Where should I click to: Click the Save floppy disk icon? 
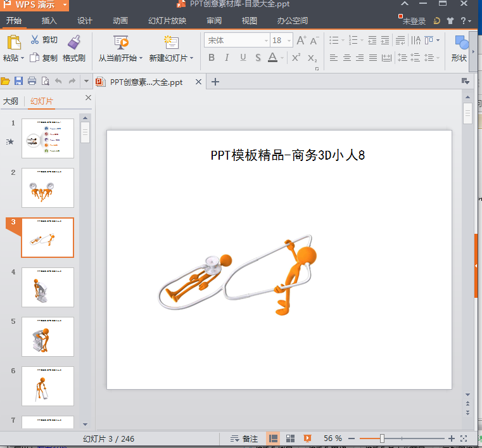(18, 81)
